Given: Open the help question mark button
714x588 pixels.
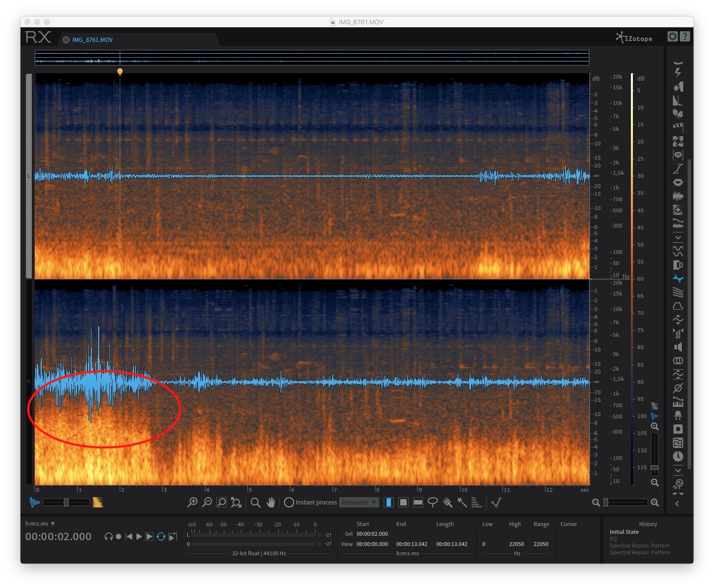Looking at the screenshot, I should (x=685, y=37).
